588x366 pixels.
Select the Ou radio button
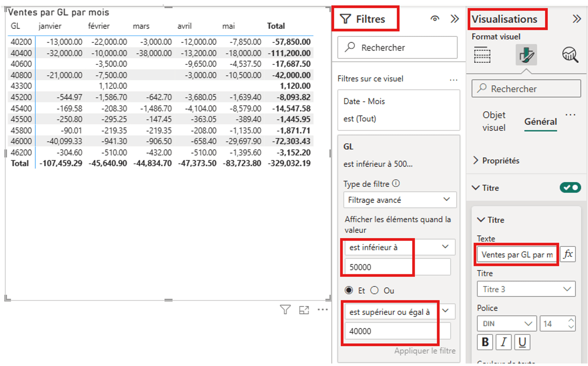(374, 290)
